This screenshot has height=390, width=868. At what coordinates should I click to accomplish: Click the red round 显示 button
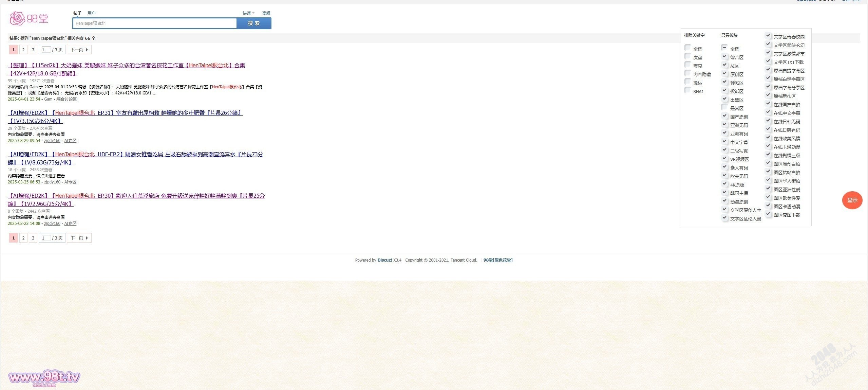852,200
